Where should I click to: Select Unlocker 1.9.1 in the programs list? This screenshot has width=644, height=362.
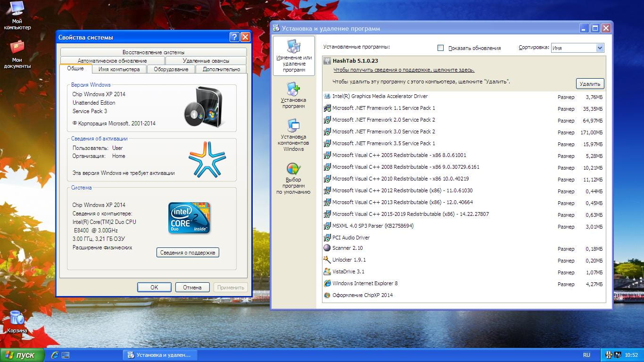point(349,260)
